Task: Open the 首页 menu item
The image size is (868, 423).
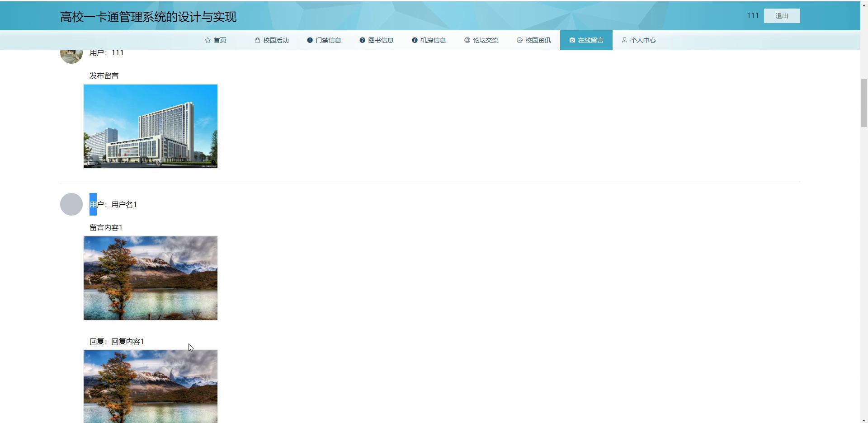Action: pos(216,40)
